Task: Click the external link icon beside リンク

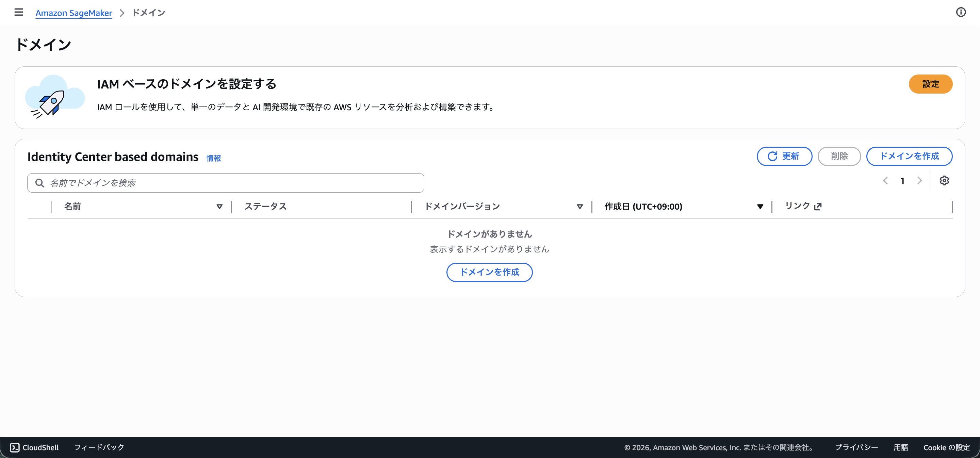Action: (818, 207)
